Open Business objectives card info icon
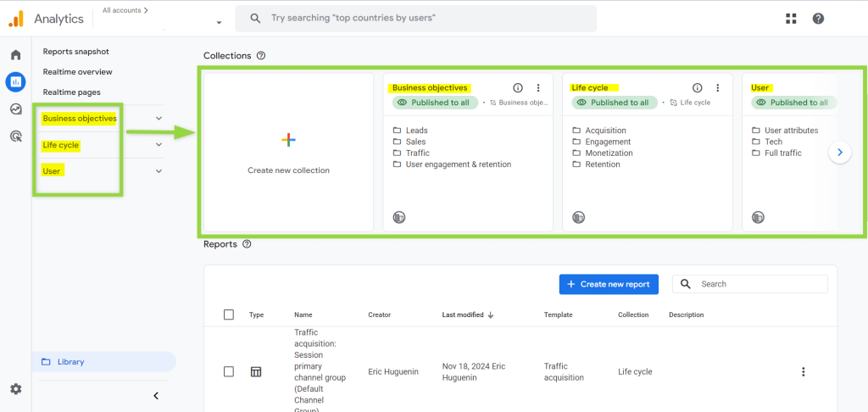This screenshot has width=868, height=412. coord(518,87)
